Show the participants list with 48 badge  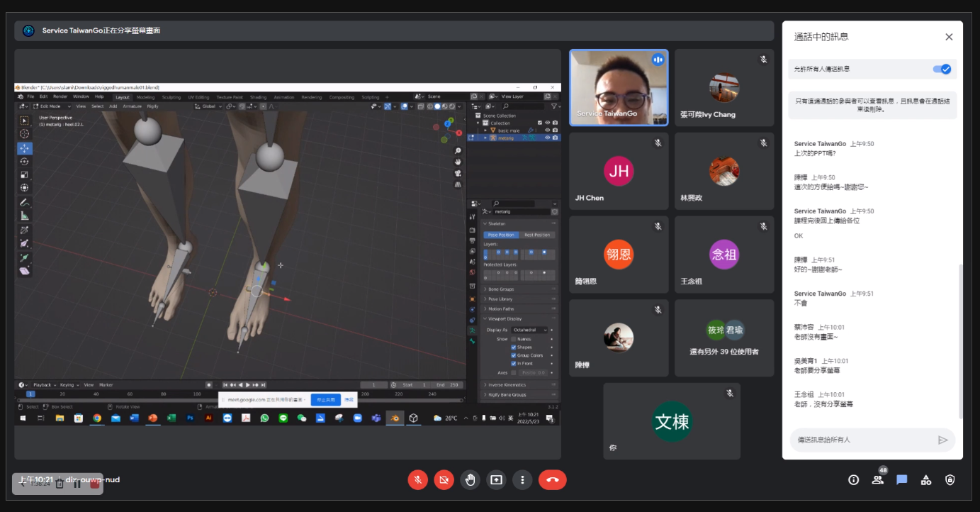[878, 480]
